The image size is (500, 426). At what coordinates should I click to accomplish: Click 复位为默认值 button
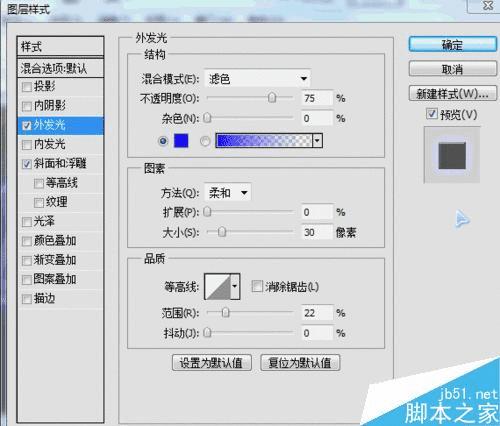pyautogui.click(x=300, y=363)
